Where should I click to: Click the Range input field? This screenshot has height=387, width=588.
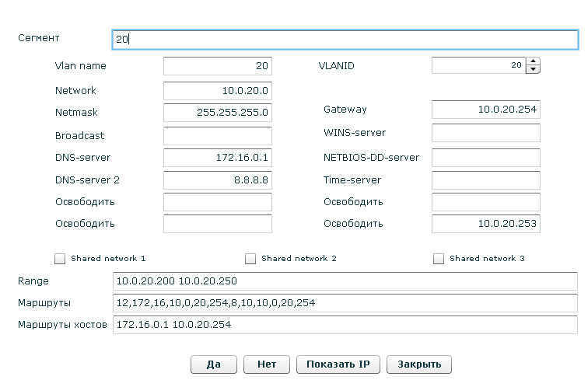345,281
